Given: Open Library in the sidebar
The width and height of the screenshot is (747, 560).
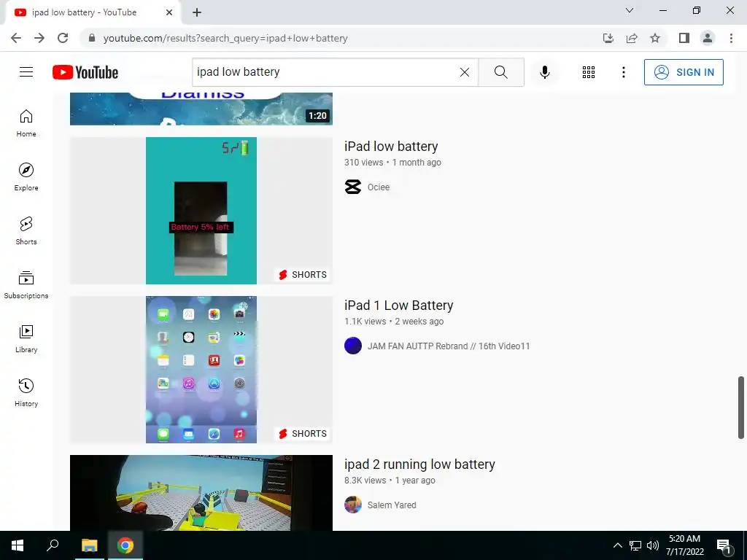Looking at the screenshot, I should (x=26, y=338).
